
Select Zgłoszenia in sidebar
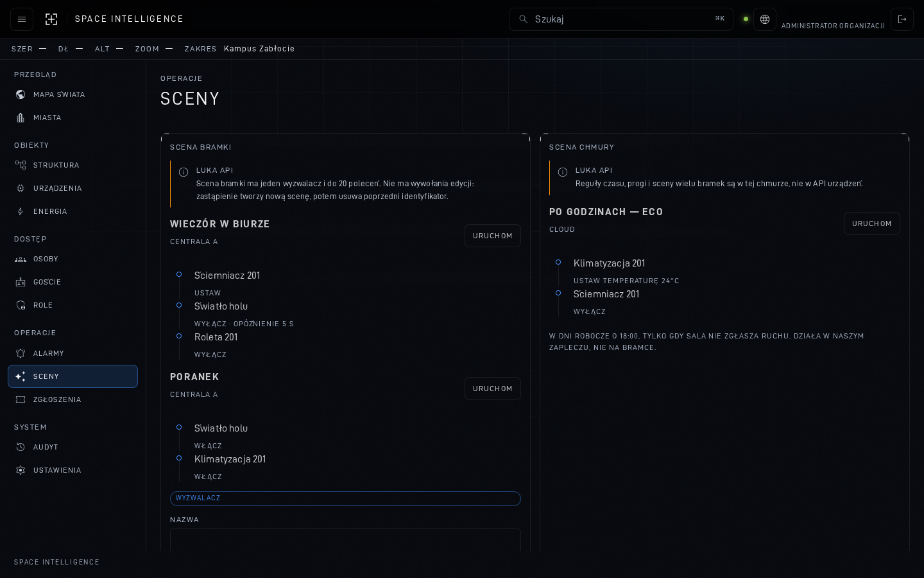(73, 399)
